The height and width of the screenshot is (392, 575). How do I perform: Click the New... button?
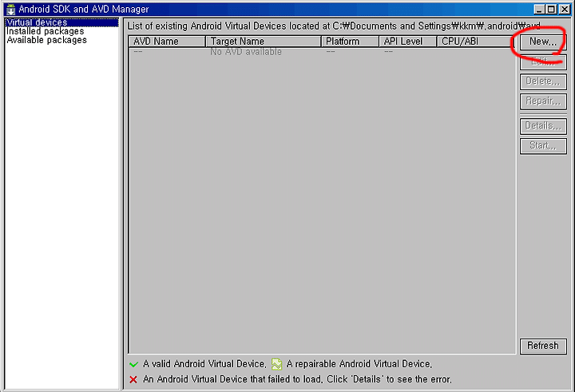543,42
